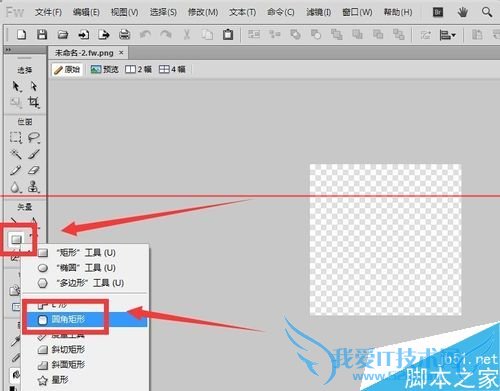
Task: Click the Bring Forward icon
Action: tap(357, 34)
